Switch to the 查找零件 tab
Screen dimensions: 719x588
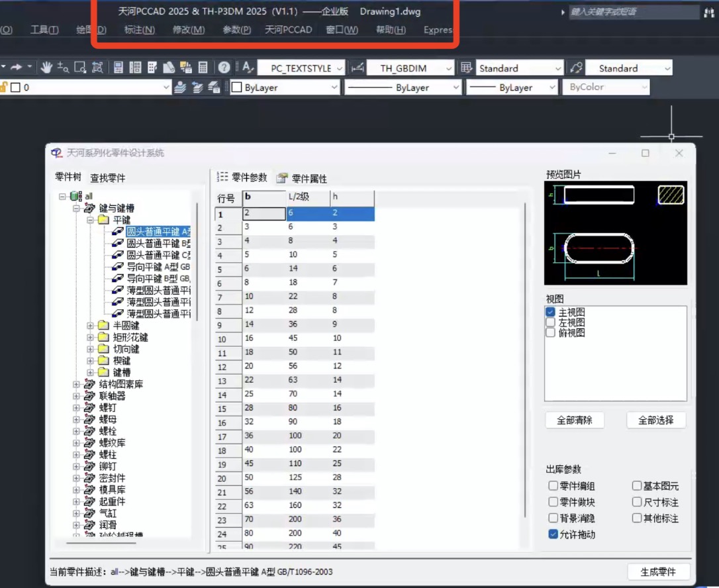(108, 178)
